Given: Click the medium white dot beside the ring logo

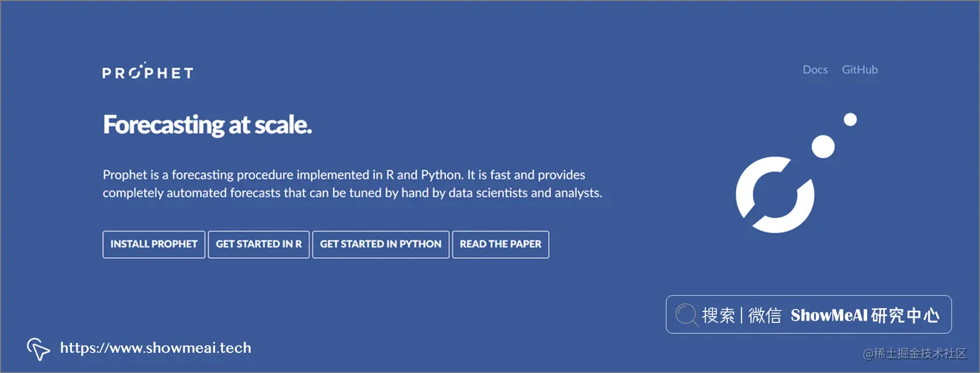Looking at the screenshot, I should point(823,147).
